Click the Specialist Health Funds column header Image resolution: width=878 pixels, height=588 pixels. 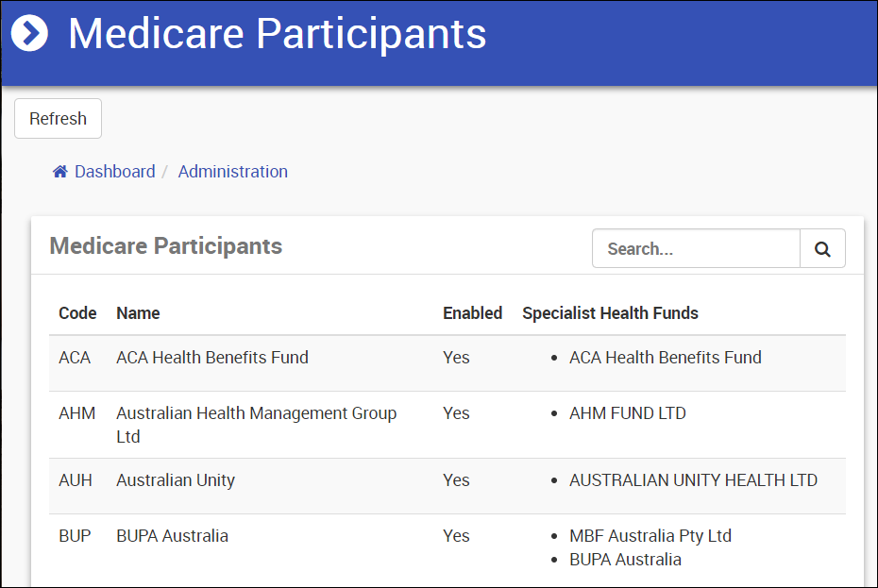coord(610,313)
